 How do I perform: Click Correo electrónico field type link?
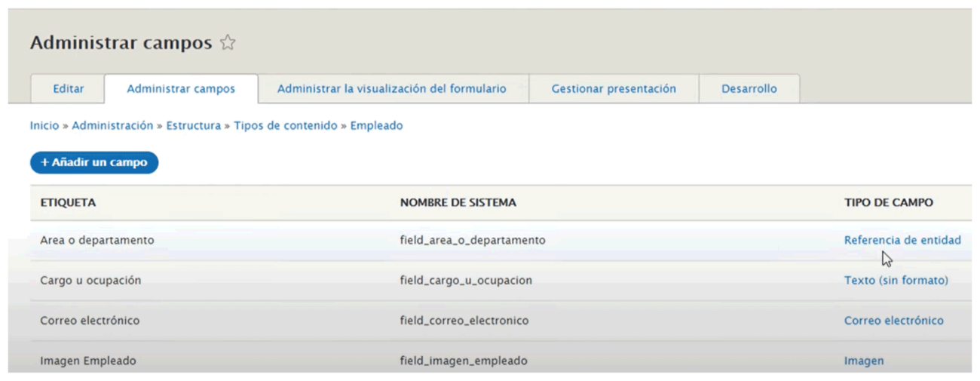[893, 321]
